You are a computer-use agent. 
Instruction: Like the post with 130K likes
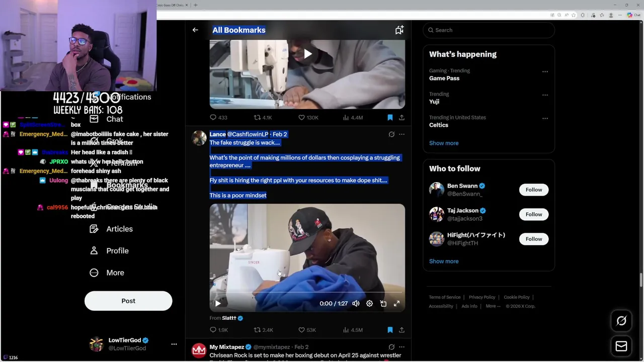pos(308,118)
